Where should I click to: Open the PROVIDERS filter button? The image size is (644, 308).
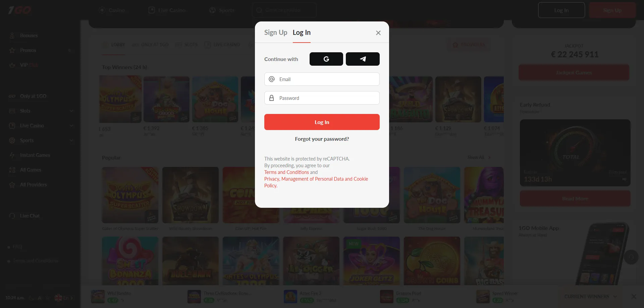[x=469, y=45]
